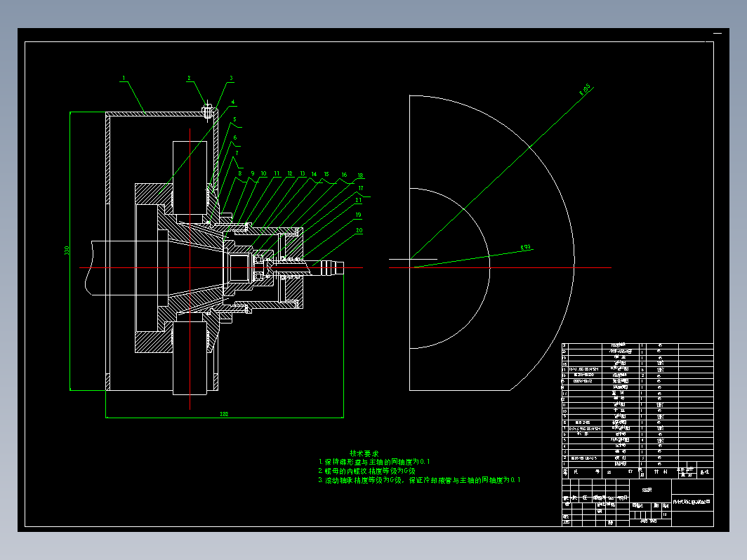Click part callout number 1

coord(123,78)
